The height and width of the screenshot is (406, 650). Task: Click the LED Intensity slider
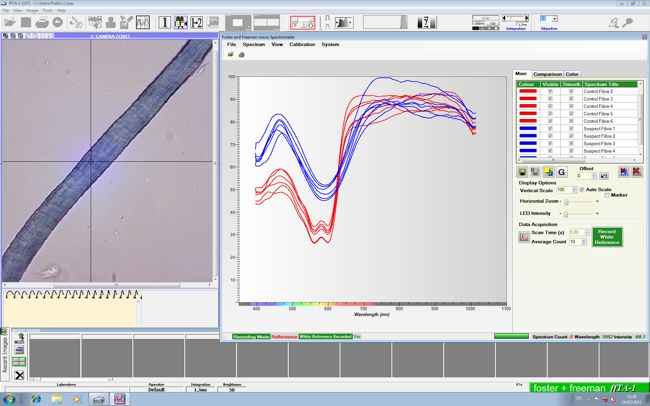(566, 213)
